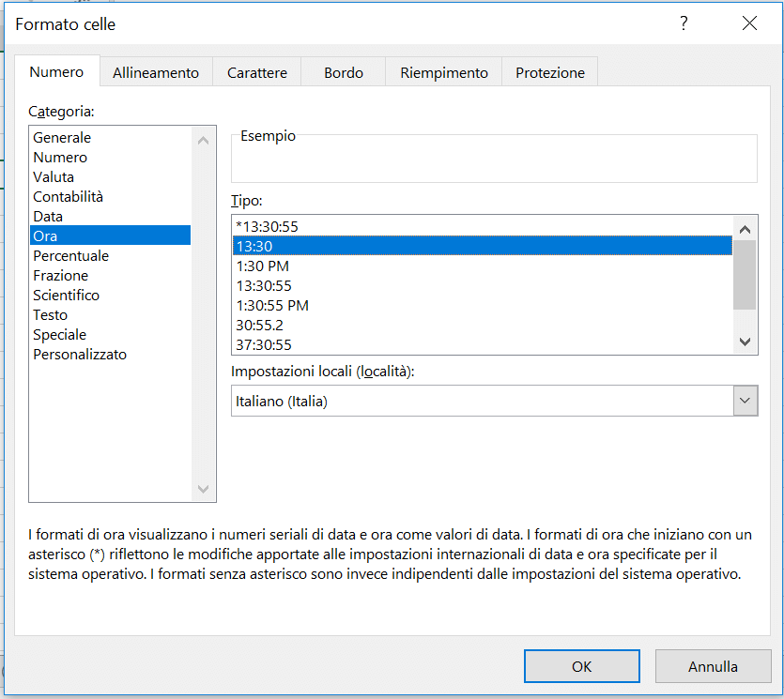Select the Testo category

tap(111, 314)
